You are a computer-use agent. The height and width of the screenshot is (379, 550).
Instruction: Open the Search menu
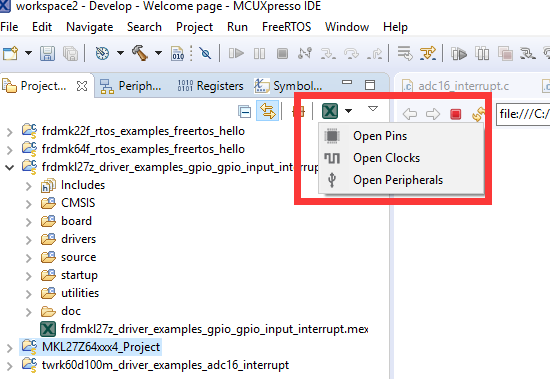pos(144,27)
